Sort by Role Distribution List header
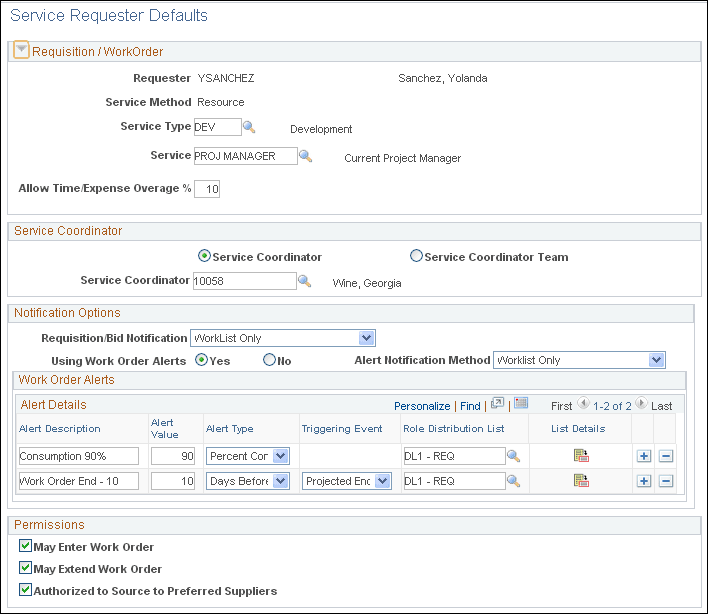The image size is (708, 614). pos(454,429)
